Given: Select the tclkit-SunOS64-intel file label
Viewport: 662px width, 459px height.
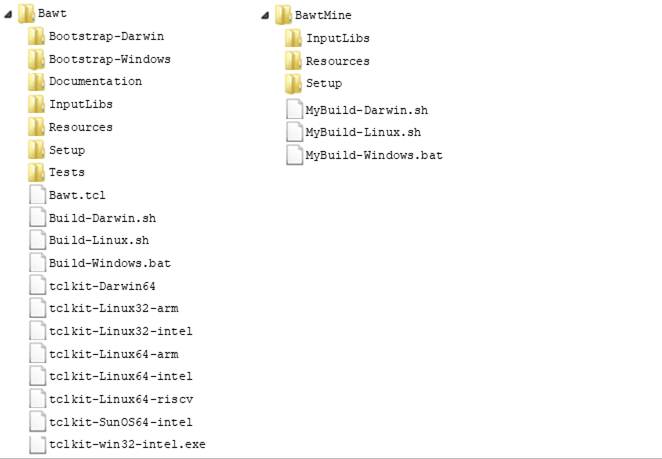Looking at the screenshot, I should tap(120, 422).
